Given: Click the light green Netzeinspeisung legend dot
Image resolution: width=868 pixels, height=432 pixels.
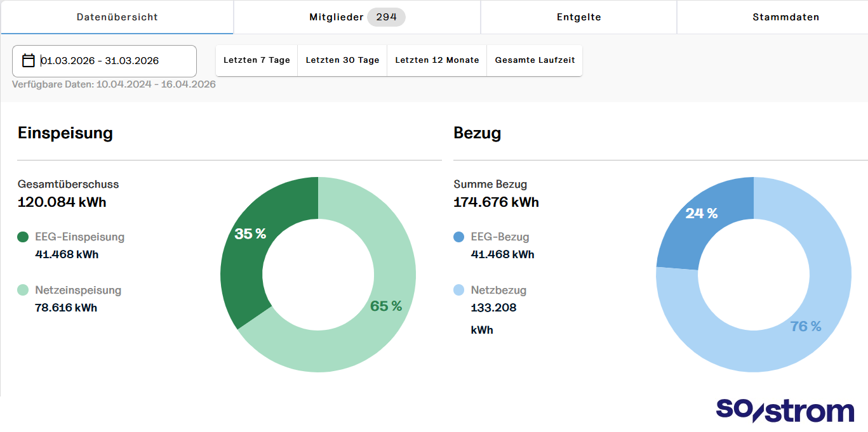Looking at the screenshot, I should pos(22,290).
